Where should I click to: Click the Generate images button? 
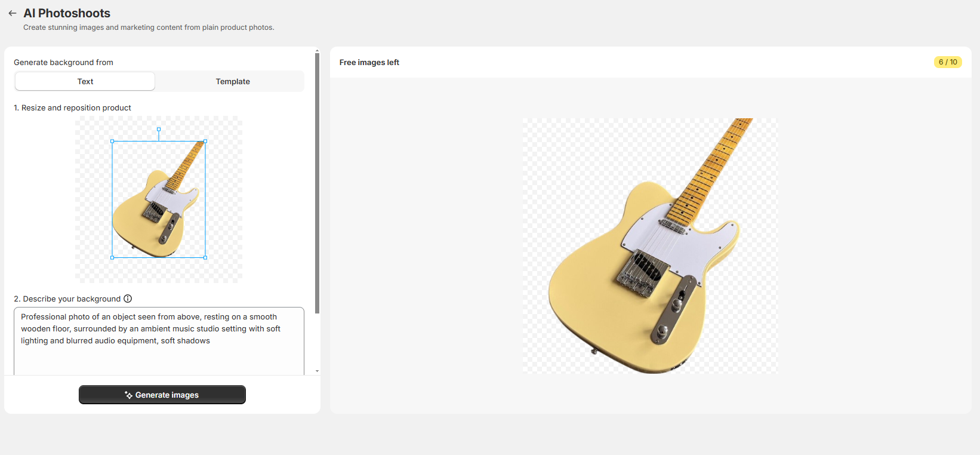(x=162, y=395)
